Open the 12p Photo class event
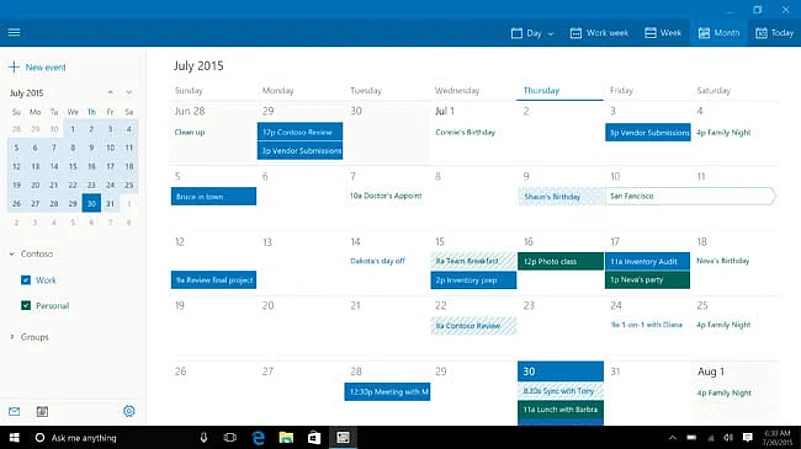The height and width of the screenshot is (449, 801). [x=560, y=261]
